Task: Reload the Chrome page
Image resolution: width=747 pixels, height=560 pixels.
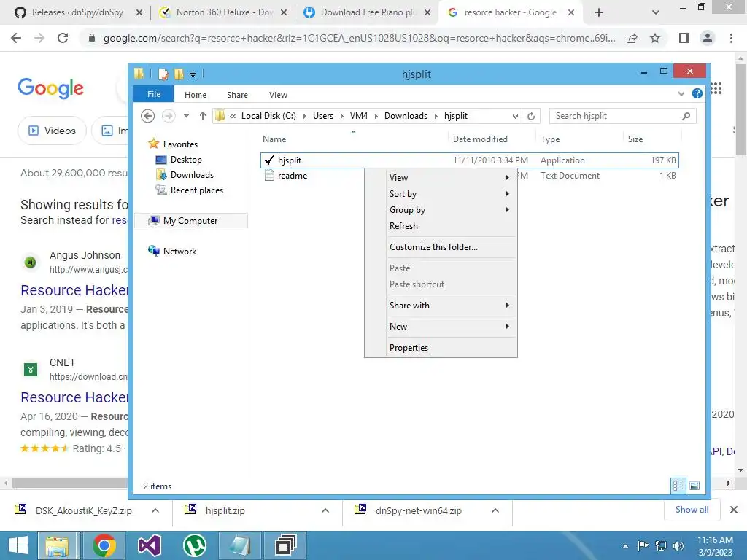Action: [x=63, y=38]
